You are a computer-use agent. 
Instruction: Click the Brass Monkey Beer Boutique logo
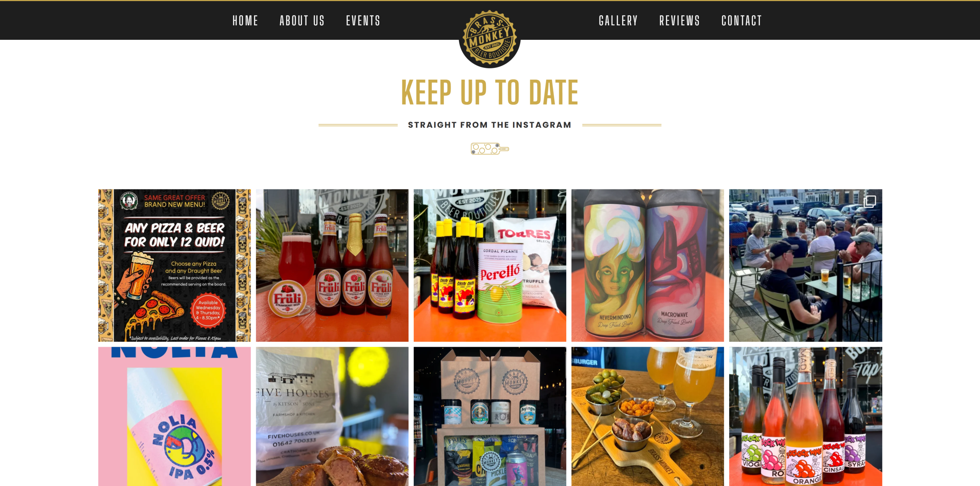490,38
